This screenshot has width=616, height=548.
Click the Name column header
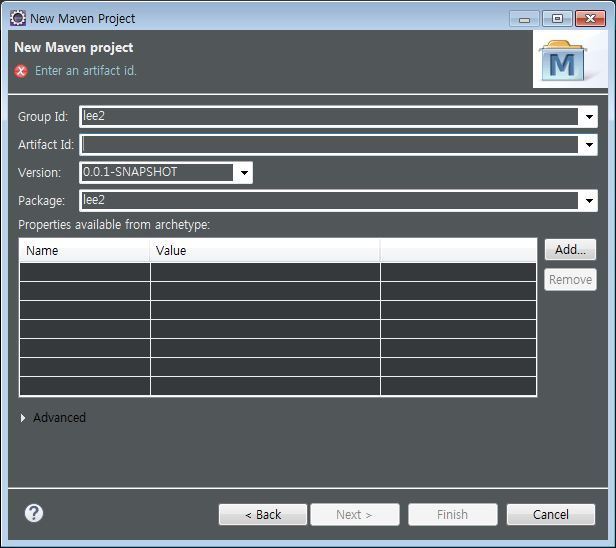(x=84, y=250)
